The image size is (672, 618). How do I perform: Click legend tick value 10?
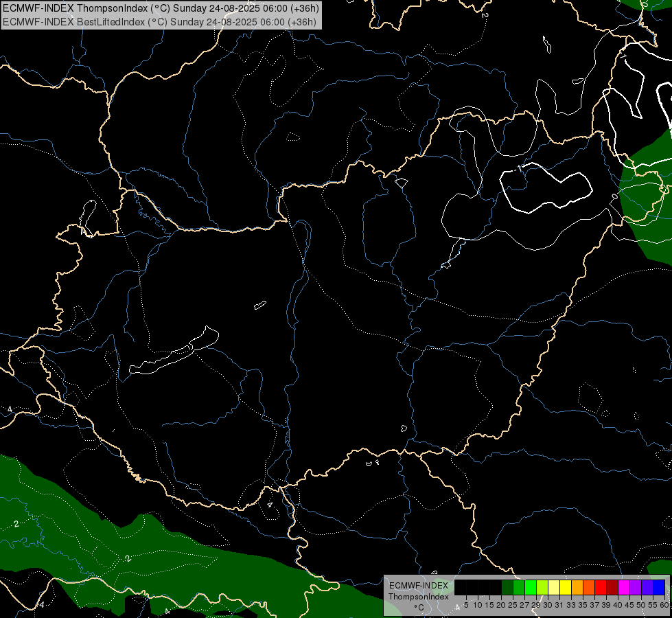(478, 605)
